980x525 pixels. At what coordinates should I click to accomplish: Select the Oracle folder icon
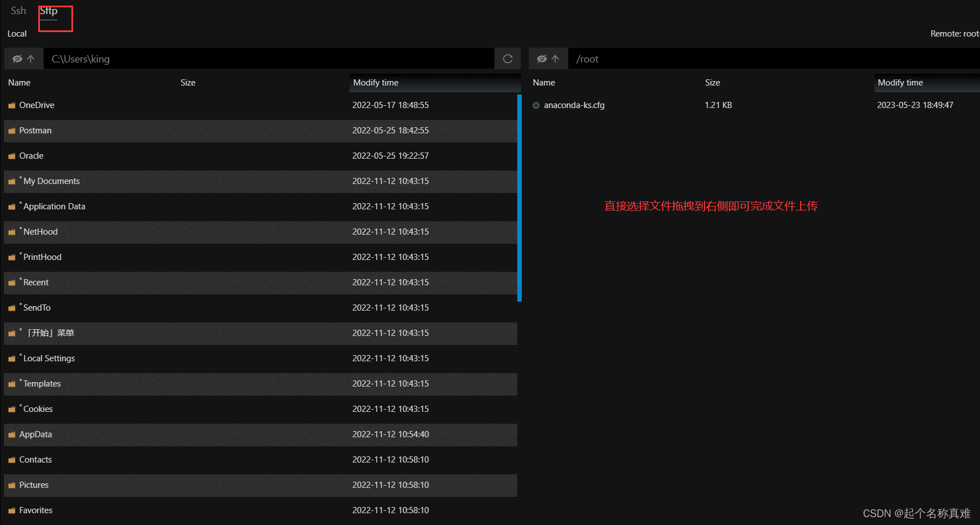click(12, 156)
